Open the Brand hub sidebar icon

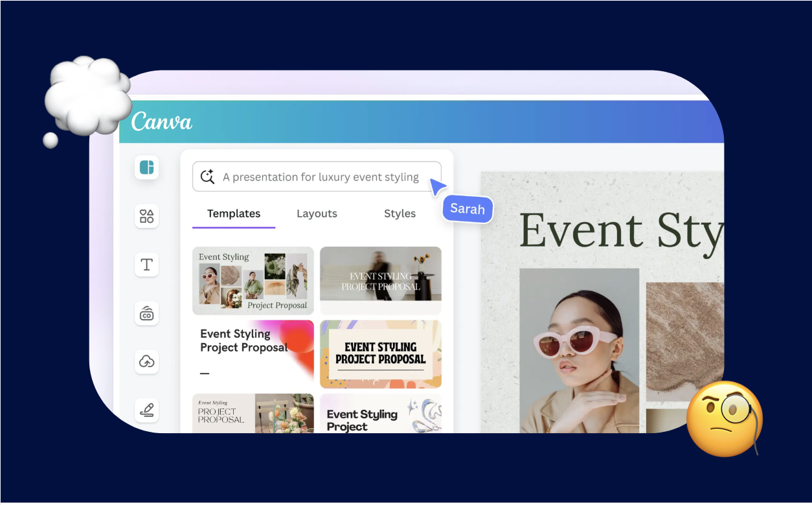[x=147, y=313]
